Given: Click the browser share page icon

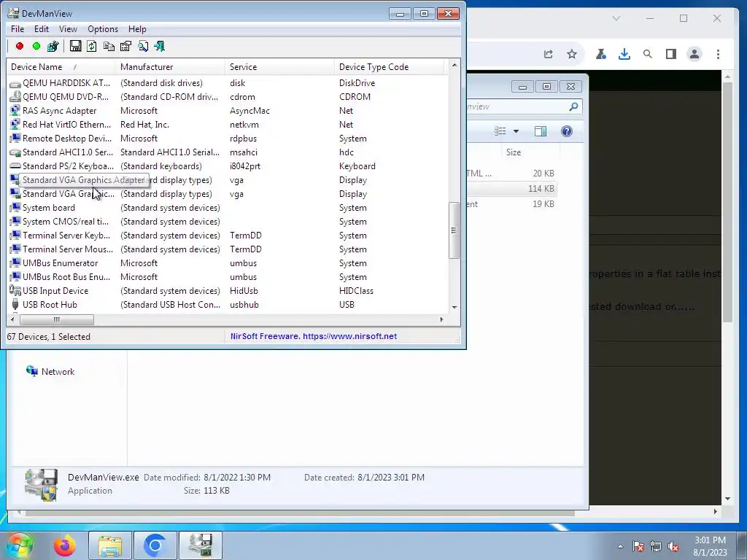Looking at the screenshot, I should click(x=549, y=54).
